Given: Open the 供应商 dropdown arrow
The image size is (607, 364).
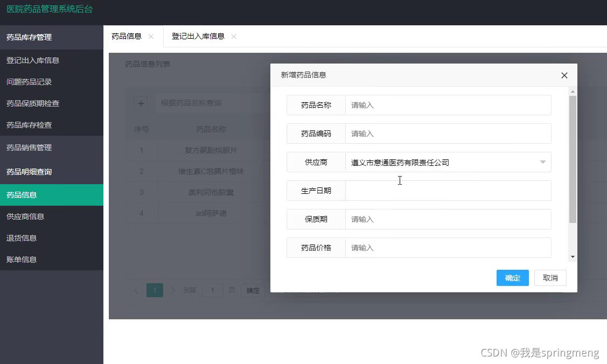Looking at the screenshot, I should [x=543, y=162].
